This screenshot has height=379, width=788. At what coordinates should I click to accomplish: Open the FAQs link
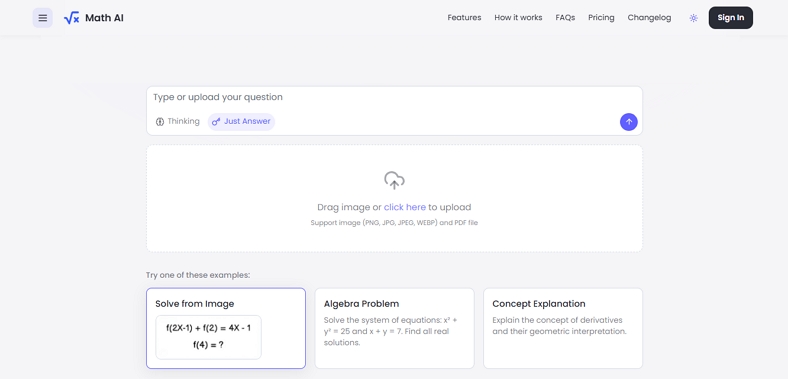point(565,18)
